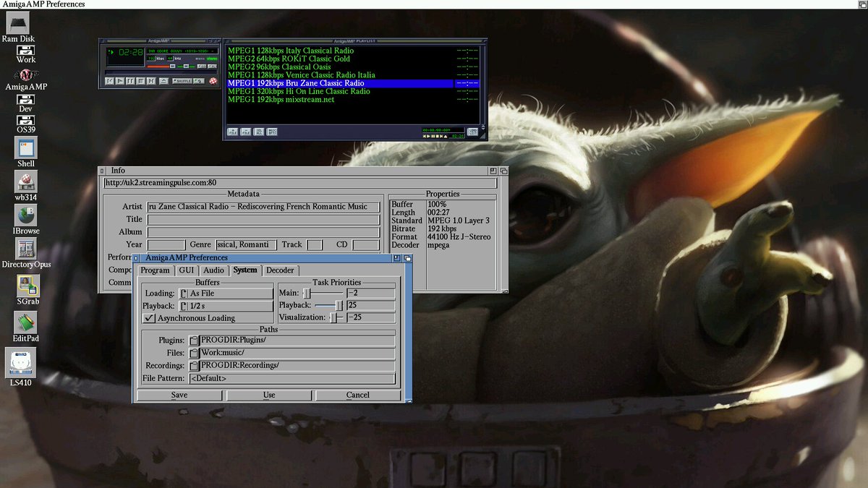Screen dimensions: 868x488
Task: Click the System tab
Action: (x=245, y=270)
